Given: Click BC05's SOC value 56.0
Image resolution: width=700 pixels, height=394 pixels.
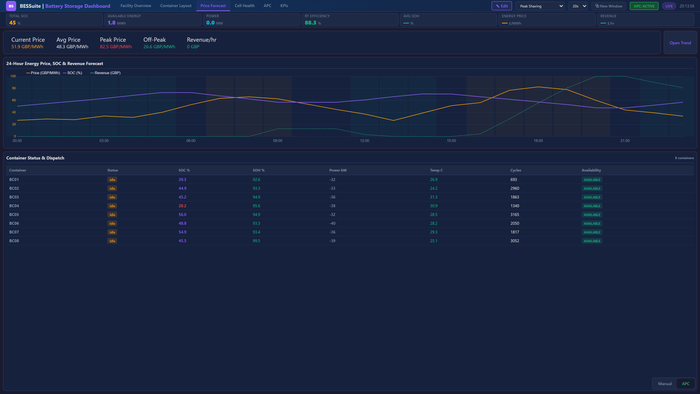Looking at the screenshot, I should click(182, 215).
